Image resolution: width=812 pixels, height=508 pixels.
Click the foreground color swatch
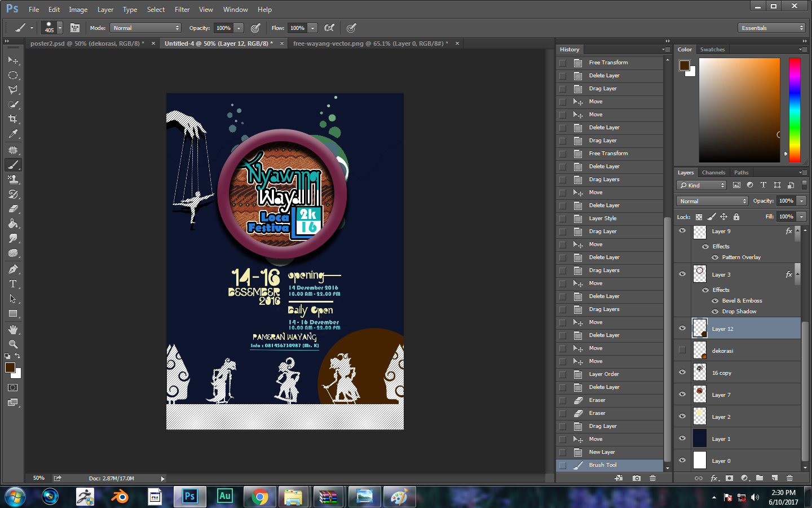click(x=10, y=367)
